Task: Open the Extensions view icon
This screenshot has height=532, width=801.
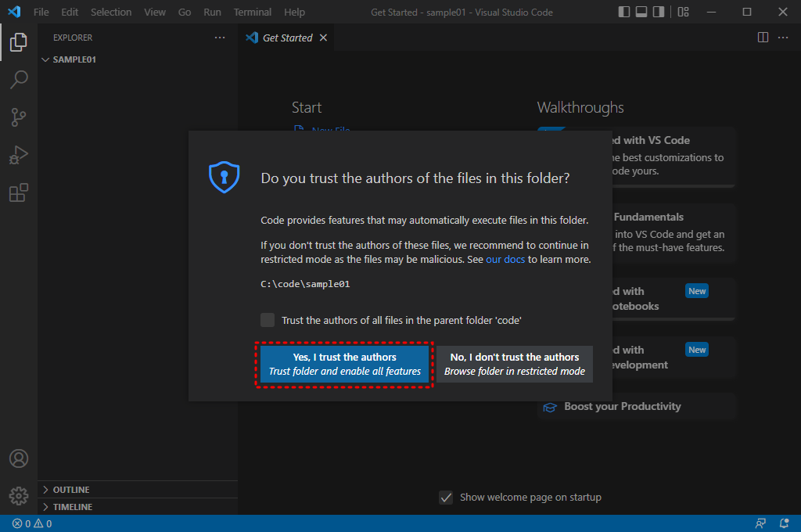Action: pyautogui.click(x=19, y=192)
